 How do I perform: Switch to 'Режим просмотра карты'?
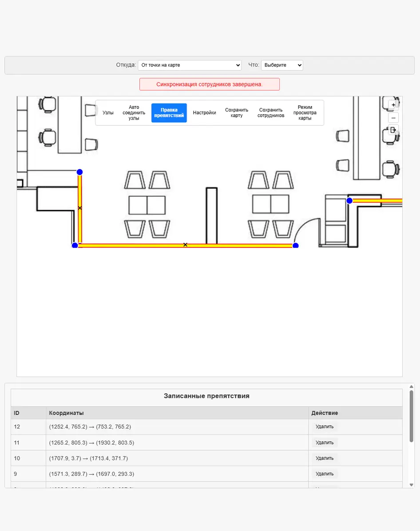click(x=305, y=113)
